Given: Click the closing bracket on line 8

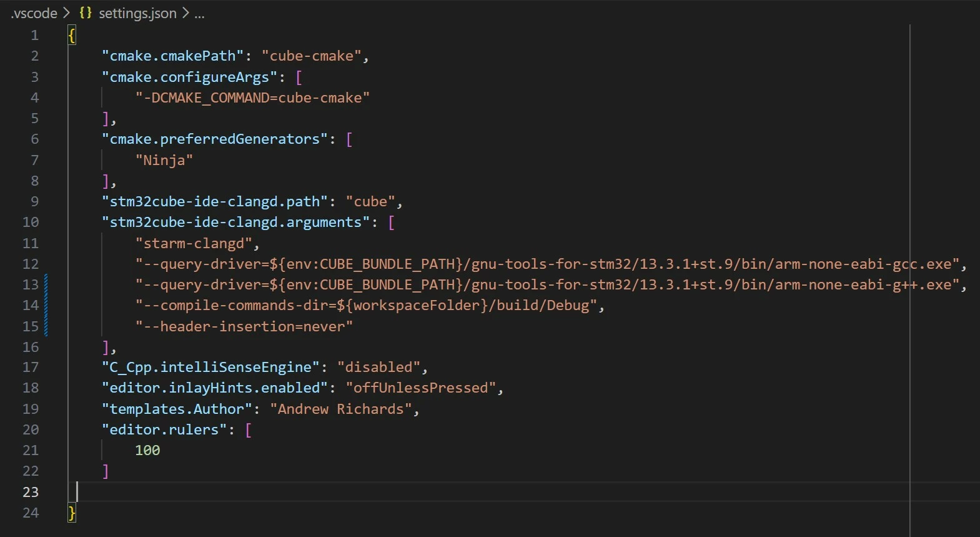Looking at the screenshot, I should click(106, 181).
